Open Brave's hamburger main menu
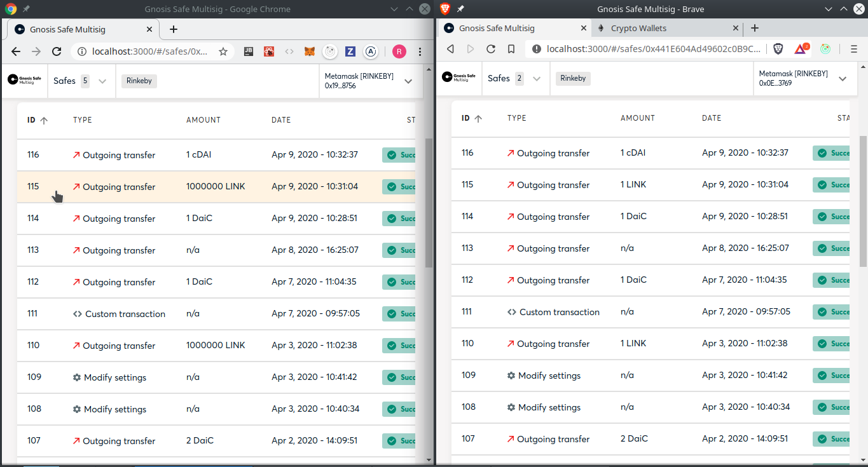 854,49
